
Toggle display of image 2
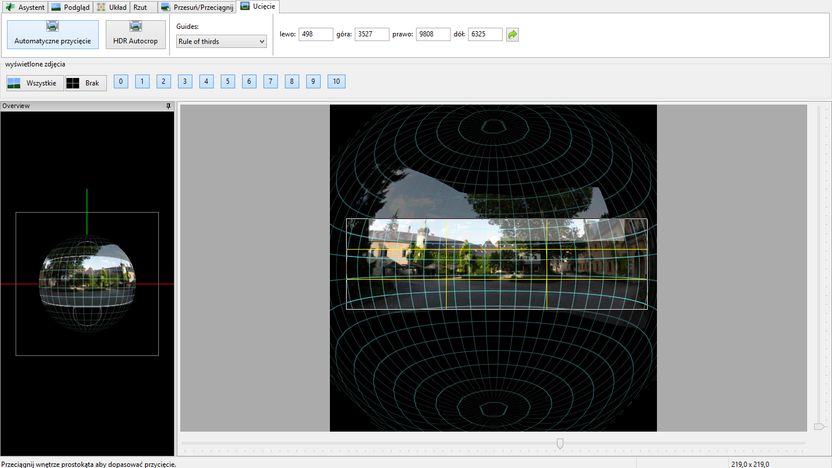pyautogui.click(x=163, y=81)
